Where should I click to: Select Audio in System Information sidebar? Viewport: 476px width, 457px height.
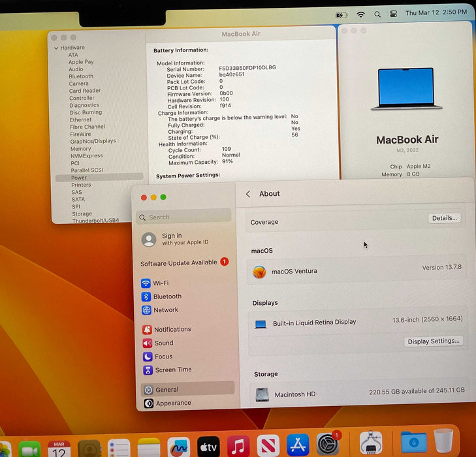(76, 69)
